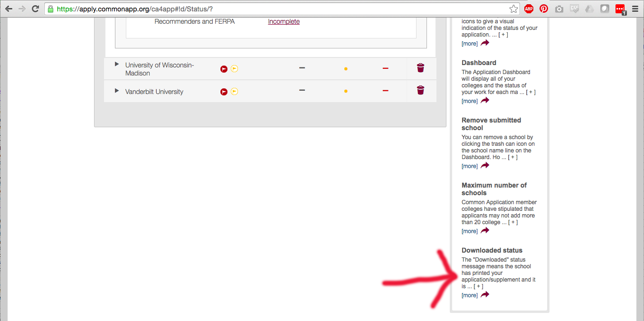Open the Adblock Plus extension

pos(529,9)
